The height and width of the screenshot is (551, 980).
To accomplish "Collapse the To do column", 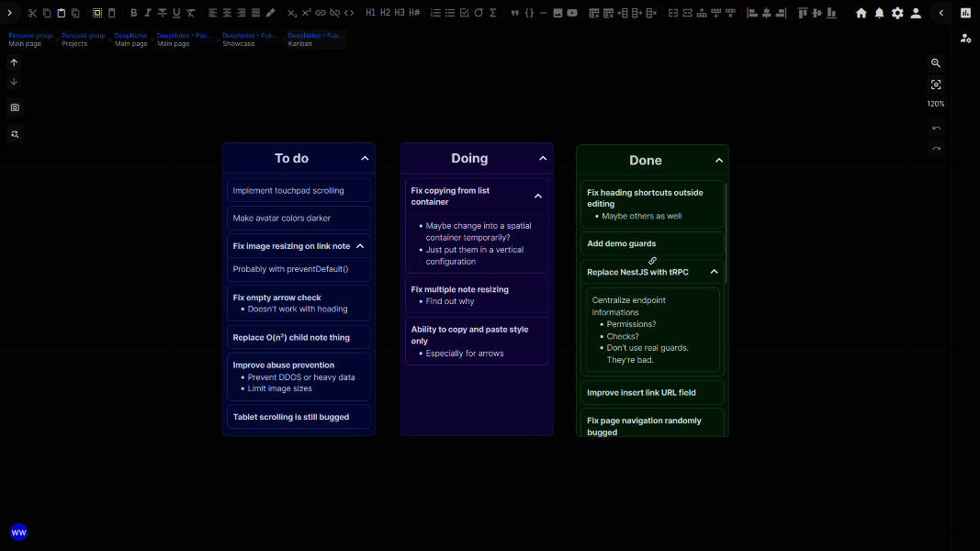I will click(x=365, y=159).
